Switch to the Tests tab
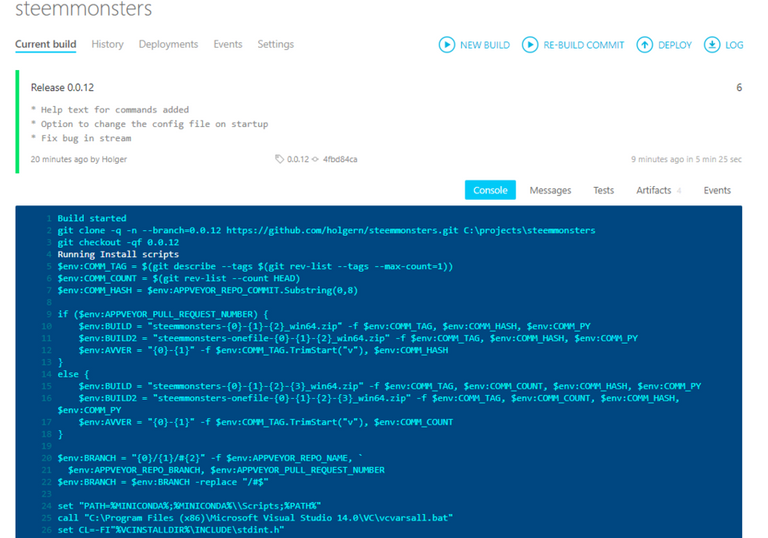The width and height of the screenshot is (768, 538). [x=604, y=190]
